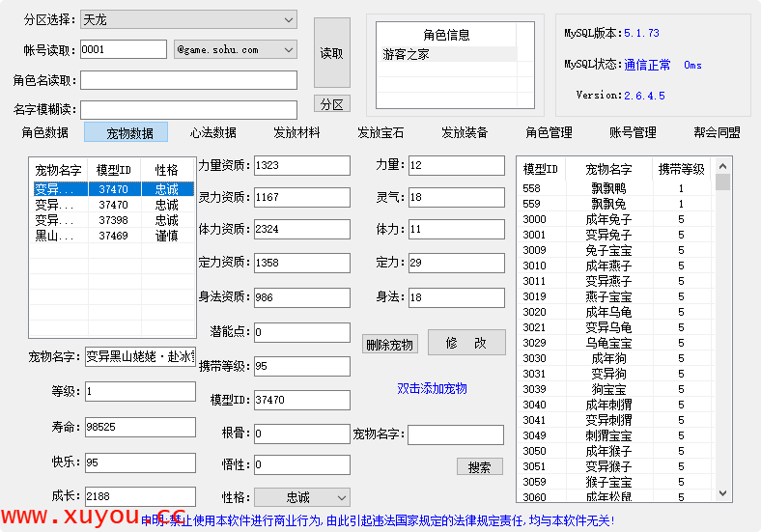Open the 分区选择 dropdown showing 天龙
Image resolution: width=761 pixels, height=532 pixels.
[x=188, y=19]
